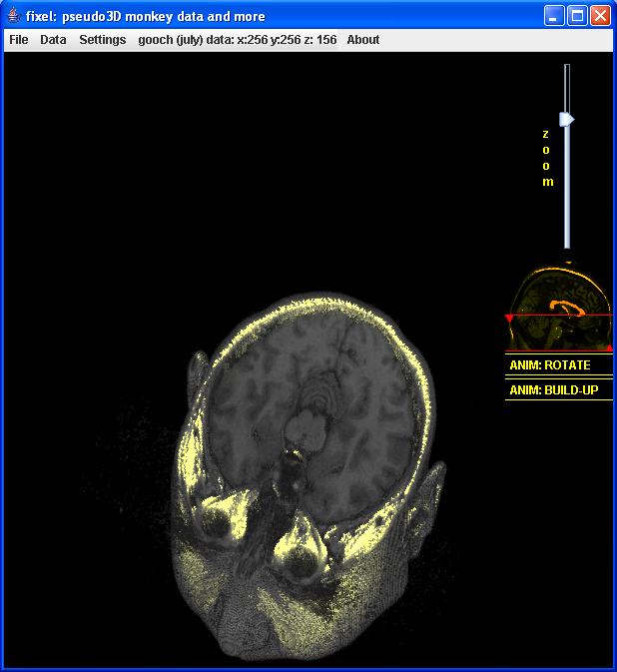Screen dimensions: 617x672
Task: Click the zoom slider thumb
Action: (x=567, y=120)
